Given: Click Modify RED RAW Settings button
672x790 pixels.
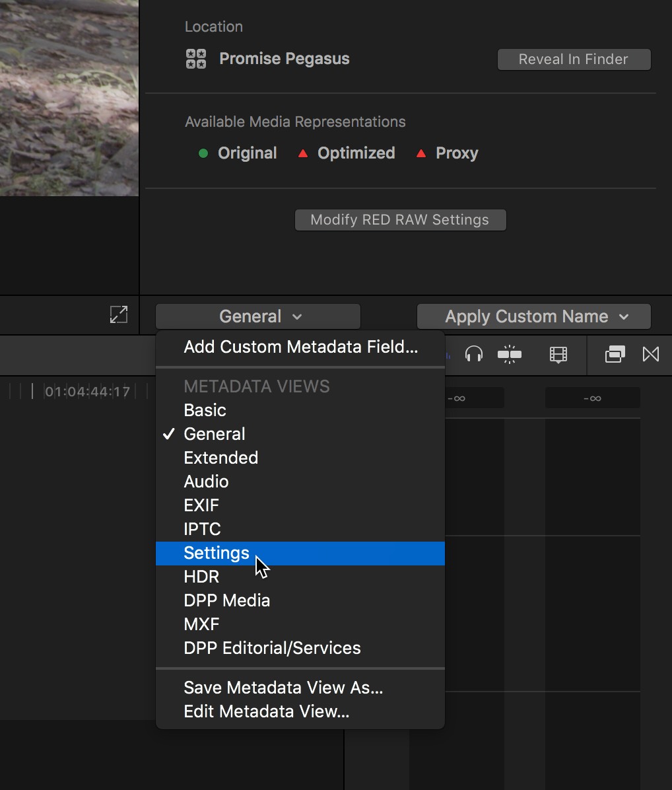Looking at the screenshot, I should tap(400, 220).
